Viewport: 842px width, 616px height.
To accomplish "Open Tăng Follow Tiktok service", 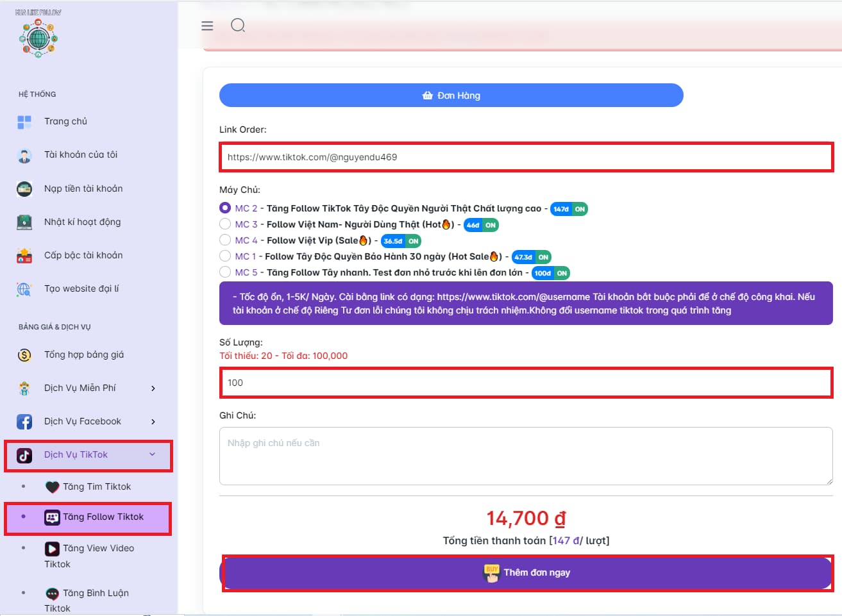I will (103, 517).
